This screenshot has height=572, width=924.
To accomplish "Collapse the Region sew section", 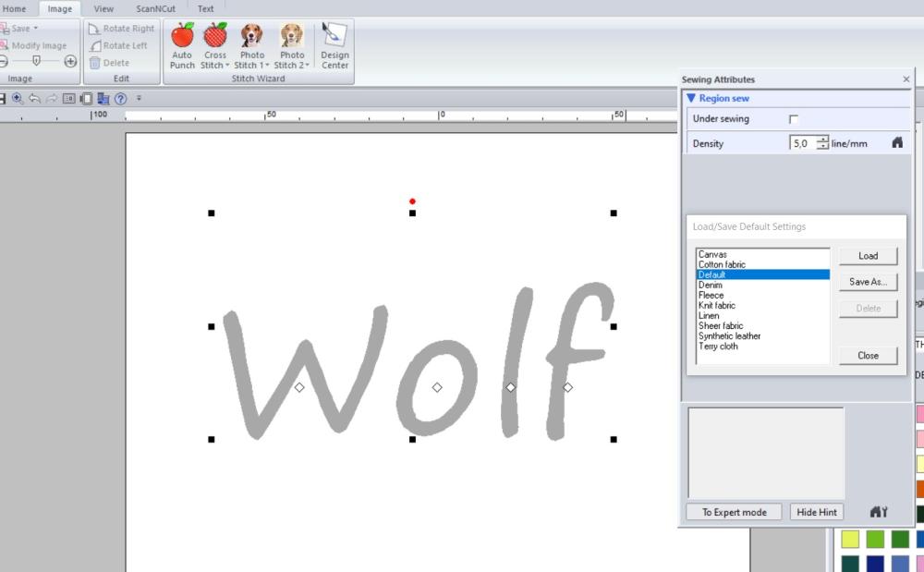I will click(x=691, y=98).
